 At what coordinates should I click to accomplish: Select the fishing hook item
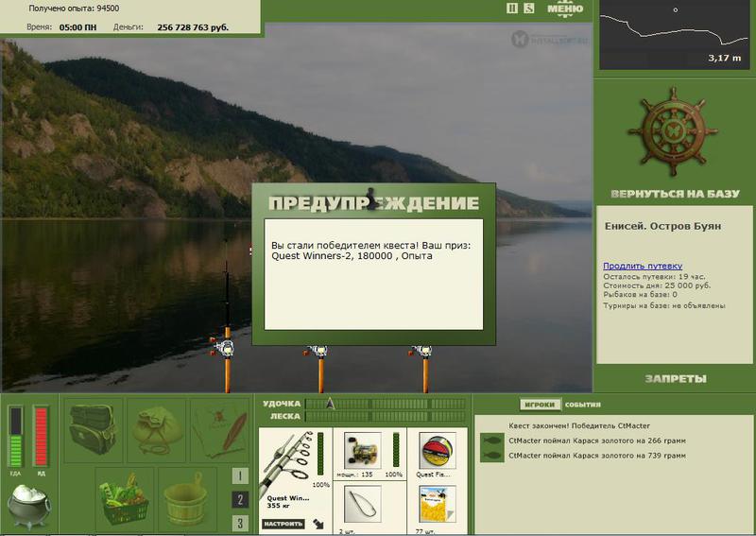pos(363,504)
